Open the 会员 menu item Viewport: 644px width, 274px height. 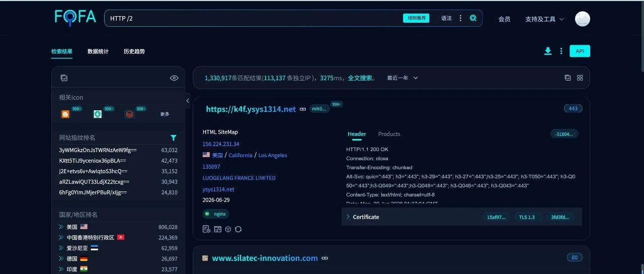click(x=504, y=19)
